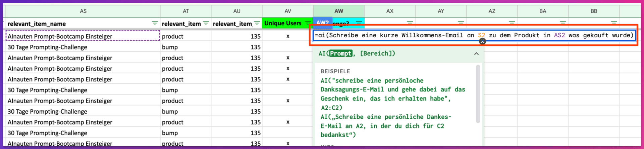Select first 'product' cell in column AT
Viewport: 644px width, 149px height.
[x=186, y=36]
